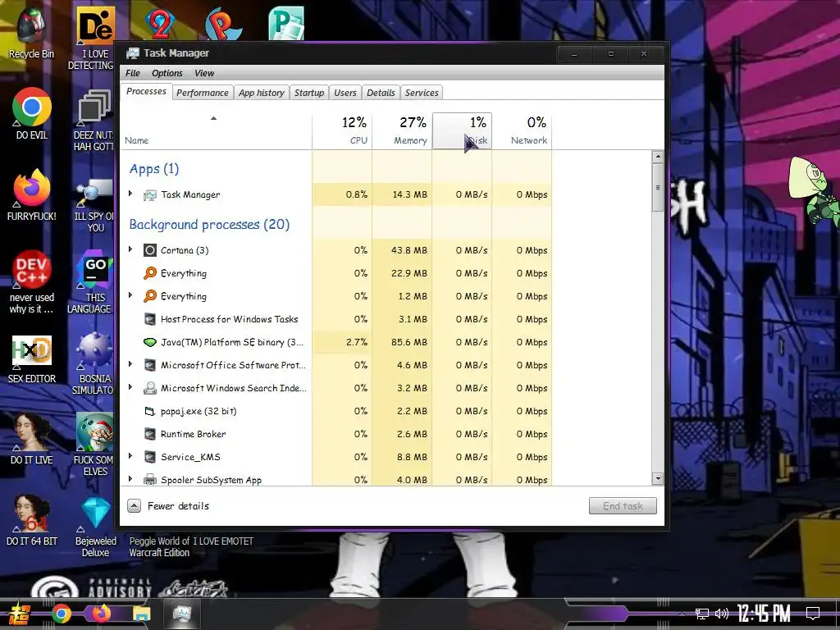Sort by the Memory column header
Viewport: 840px width, 630px height.
tap(402, 130)
